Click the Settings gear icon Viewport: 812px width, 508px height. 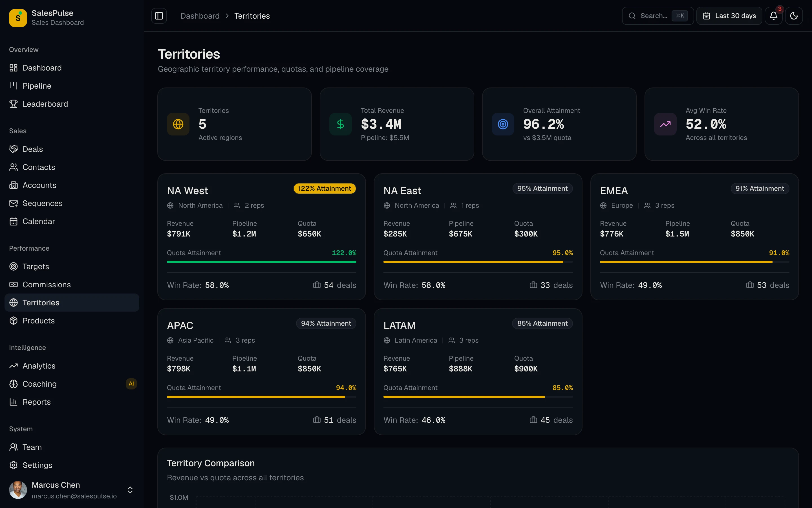(14, 465)
